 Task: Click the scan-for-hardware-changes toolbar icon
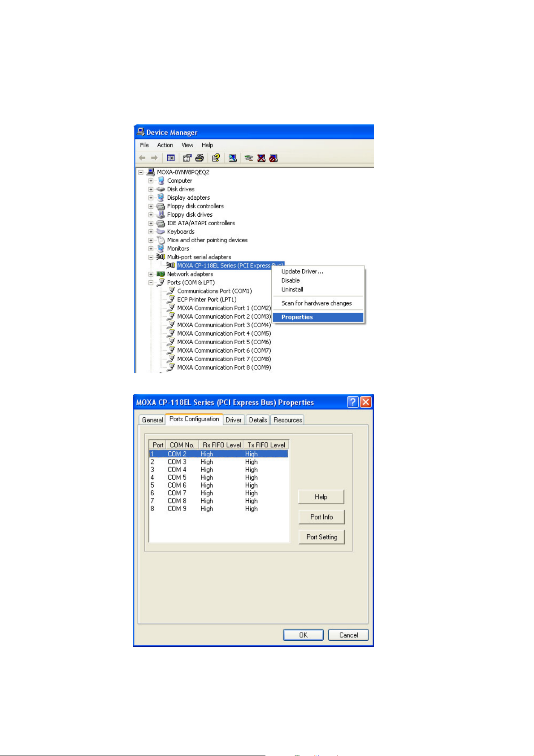tap(232, 158)
